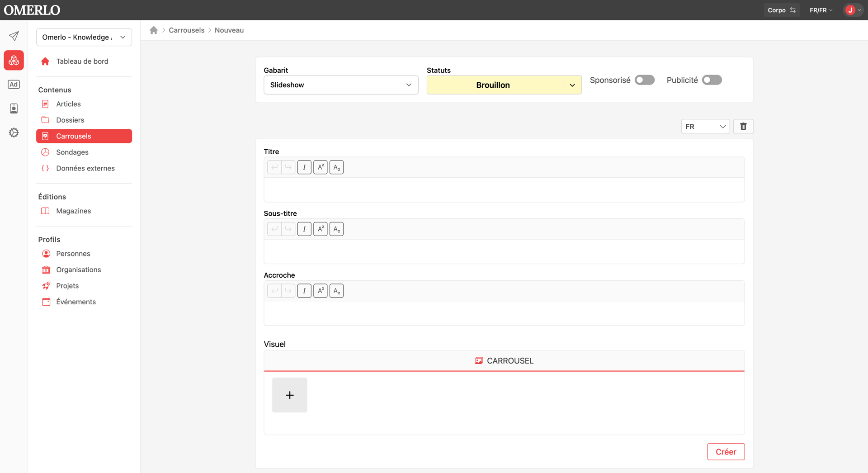868x473 pixels.
Task: Click undo in the Accroche editor
Action: click(274, 291)
